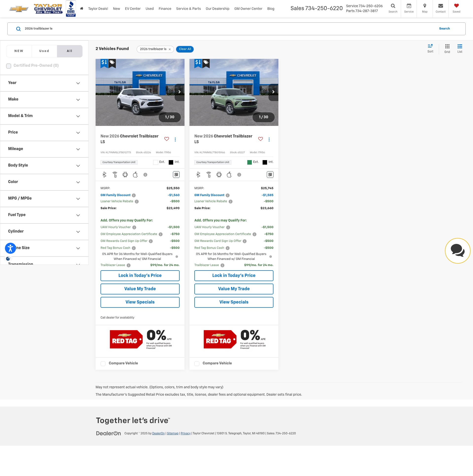The image size is (473, 476).
Task: Click the blue Search button in search bar
Action: tap(444, 29)
